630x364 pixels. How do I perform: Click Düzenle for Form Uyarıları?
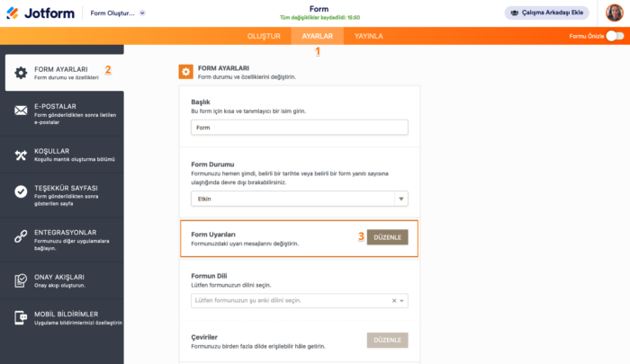pos(387,237)
